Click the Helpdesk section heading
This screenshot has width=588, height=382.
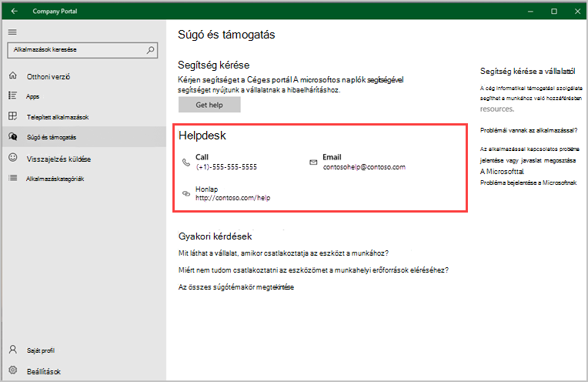click(x=202, y=136)
